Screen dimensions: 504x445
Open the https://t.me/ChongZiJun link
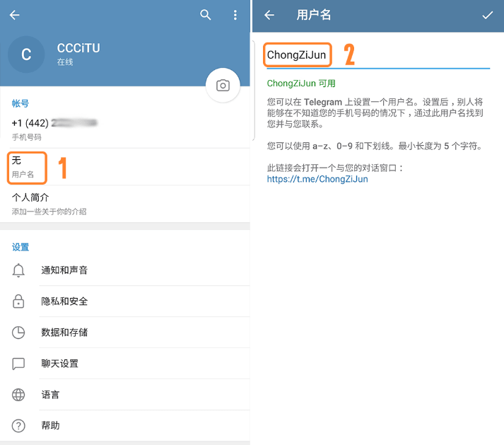click(317, 179)
